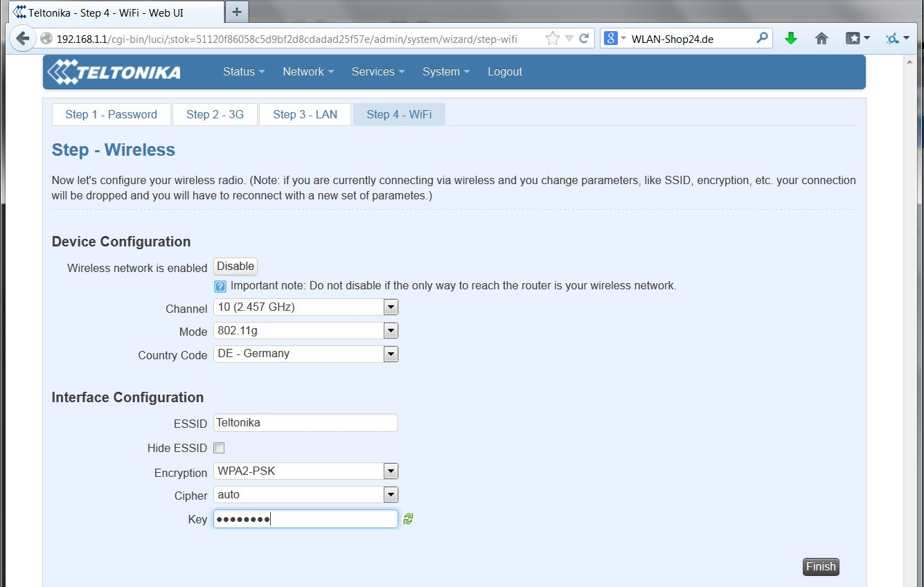Focus the Key password field
The height and width of the screenshot is (587, 924).
[x=305, y=519]
